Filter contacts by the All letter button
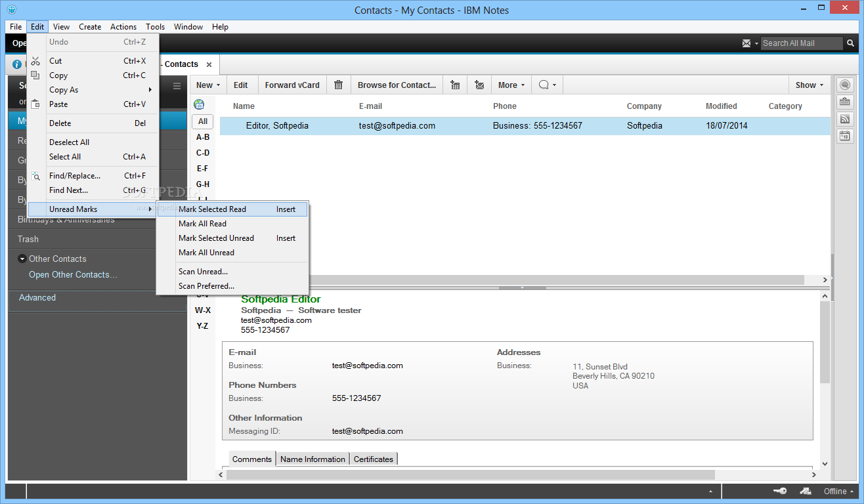Viewport: 864px width, 504px height. (x=203, y=121)
